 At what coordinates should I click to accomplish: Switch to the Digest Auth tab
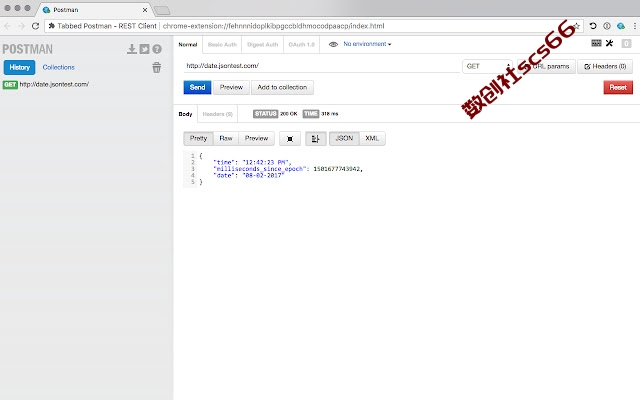(x=262, y=44)
